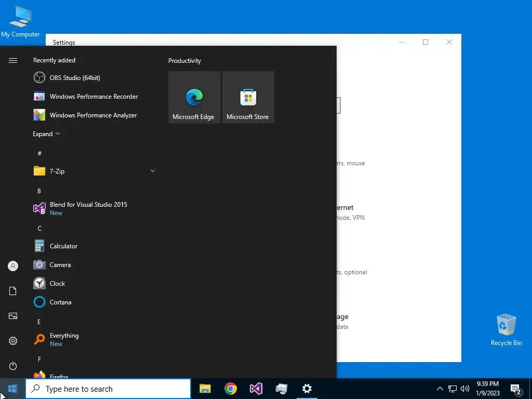Minimize the Settings window
The height and width of the screenshot is (399, 532).
[x=402, y=42]
